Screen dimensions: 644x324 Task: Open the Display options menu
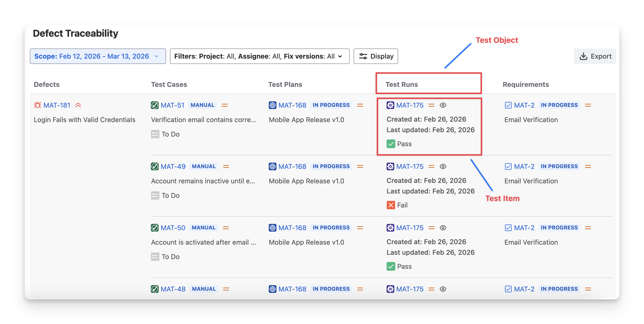[x=376, y=56]
